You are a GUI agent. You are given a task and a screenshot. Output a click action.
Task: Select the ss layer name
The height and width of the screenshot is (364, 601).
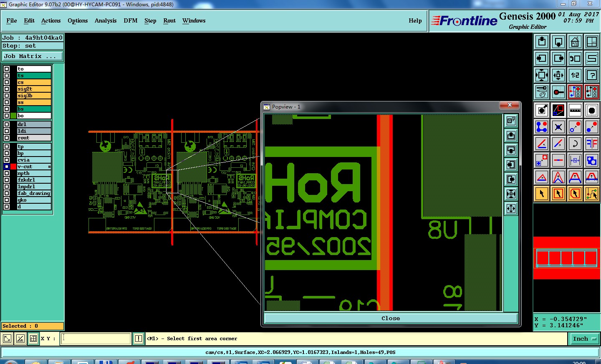[34, 102]
